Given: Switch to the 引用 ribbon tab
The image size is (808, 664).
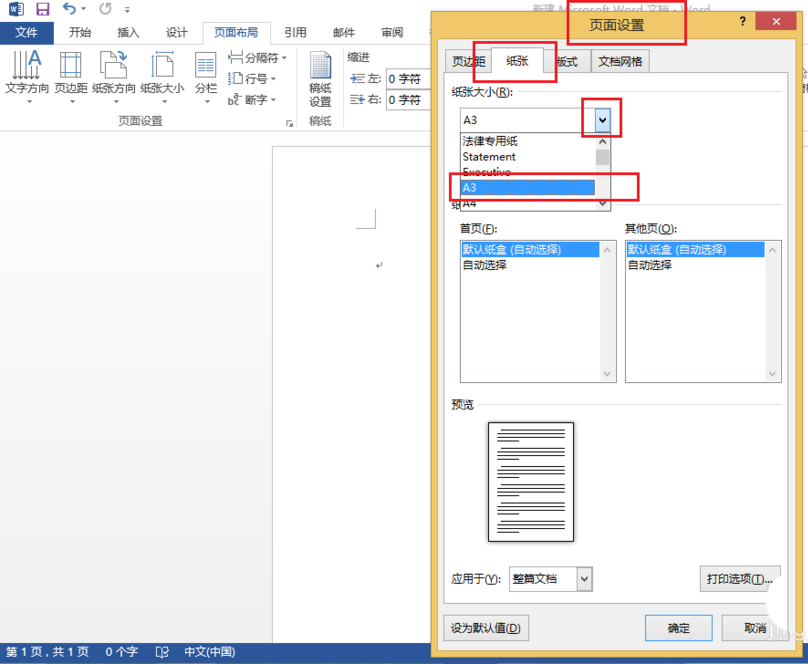Looking at the screenshot, I should pyautogui.click(x=295, y=32).
